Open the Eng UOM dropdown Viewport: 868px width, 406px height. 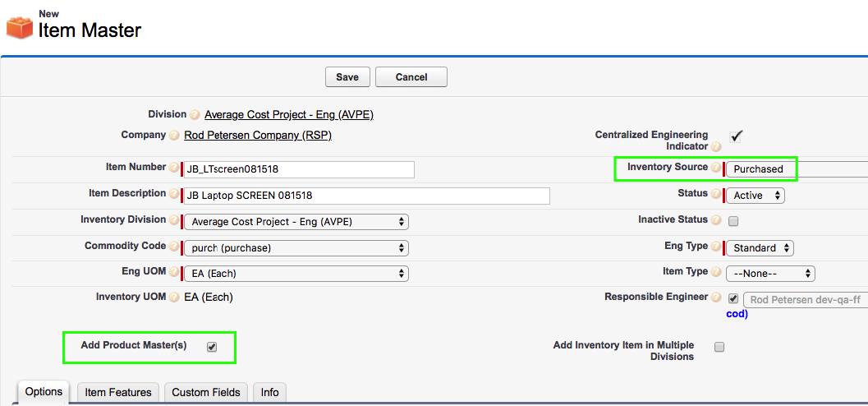296,274
